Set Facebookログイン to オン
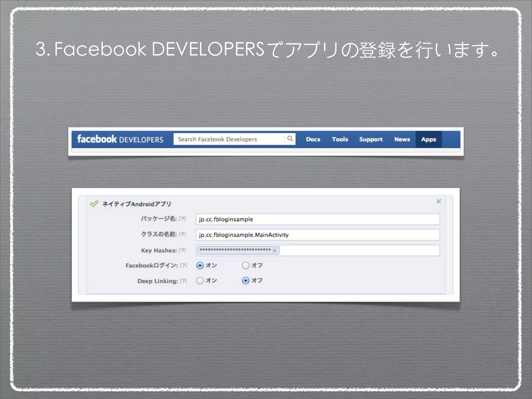This screenshot has width=532, height=399. [x=200, y=265]
